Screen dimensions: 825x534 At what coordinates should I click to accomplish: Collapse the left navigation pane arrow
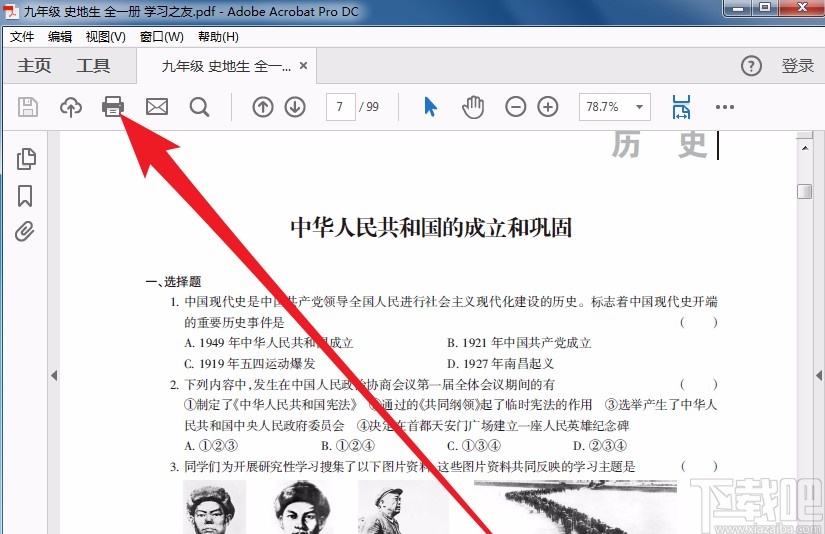(54, 375)
